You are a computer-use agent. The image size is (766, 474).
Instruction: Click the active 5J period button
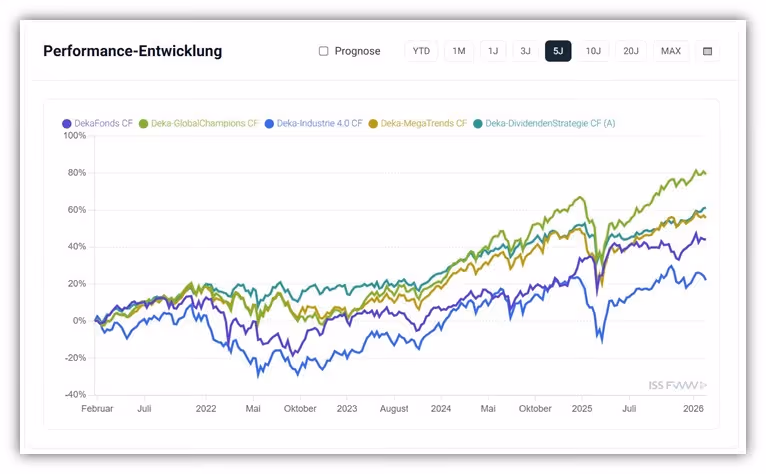point(558,51)
